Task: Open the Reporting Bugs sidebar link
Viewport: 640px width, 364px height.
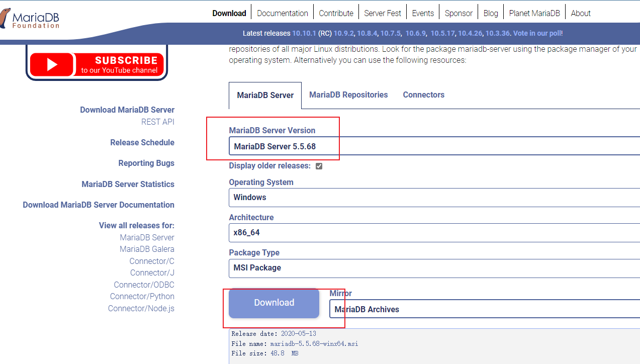Action: (x=146, y=163)
